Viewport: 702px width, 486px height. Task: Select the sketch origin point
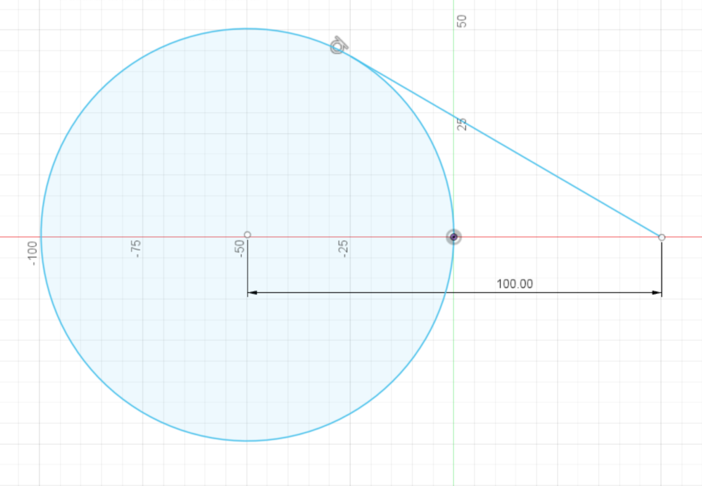click(x=454, y=237)
